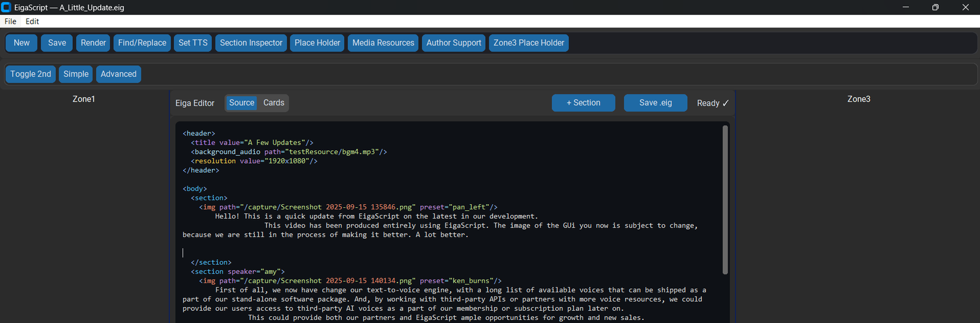Open the Find/Replace tool
Image resolution: width=980 pixels, height=323 pixels.
142,43
